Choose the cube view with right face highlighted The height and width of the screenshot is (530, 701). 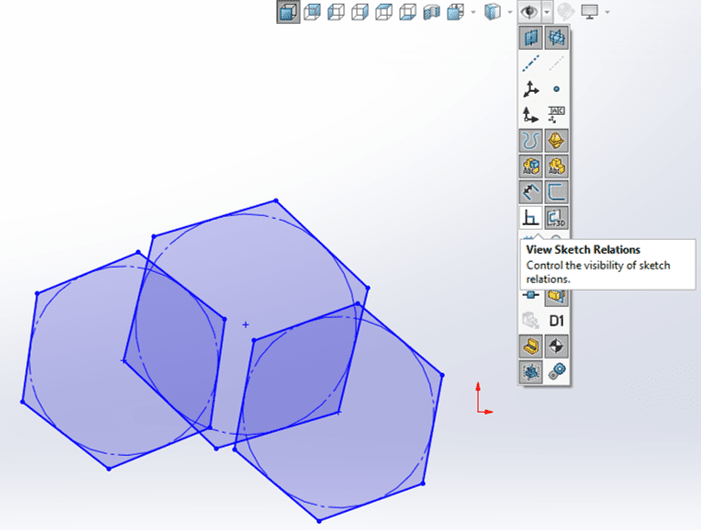click(x=359, y=12)
